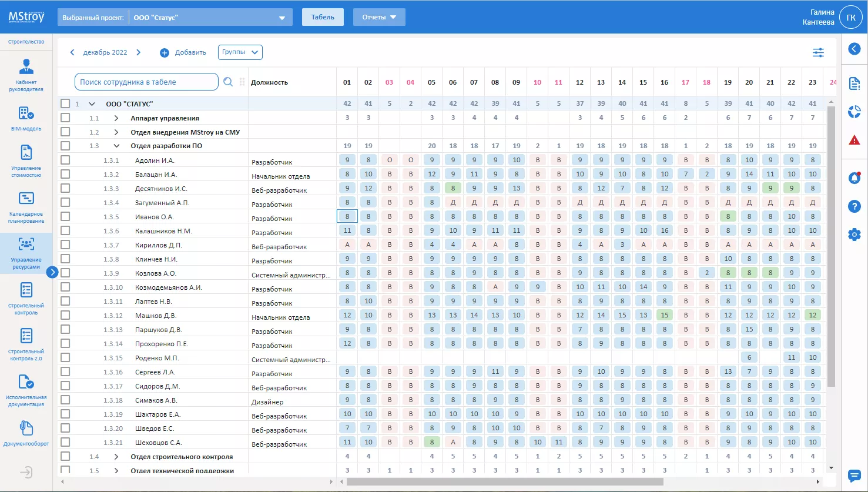Click the red warning triangle icon
The width and height of the screenshot is (868, 492).
[854, 140]
